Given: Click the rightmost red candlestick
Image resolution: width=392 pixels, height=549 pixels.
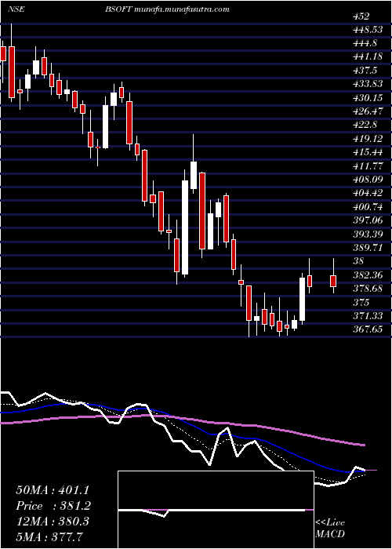Looking at the screenshot, I should [x=333, y=281].
